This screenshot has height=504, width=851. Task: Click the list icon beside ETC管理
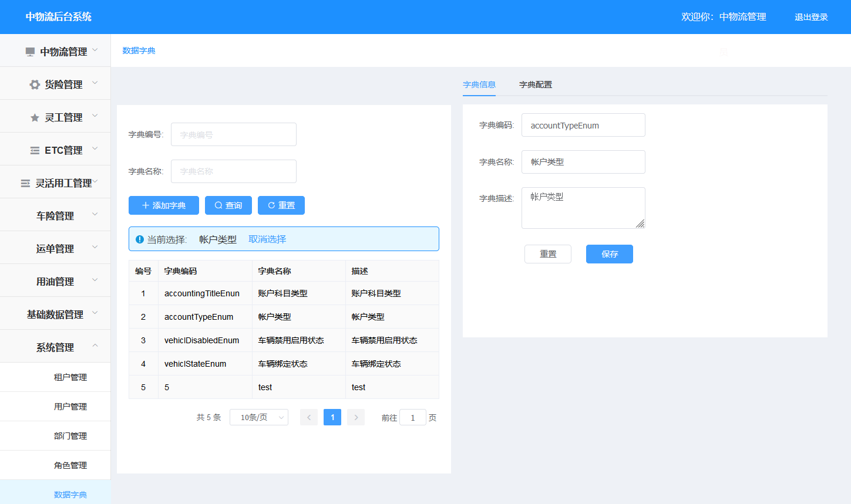(x=35, y=150)
